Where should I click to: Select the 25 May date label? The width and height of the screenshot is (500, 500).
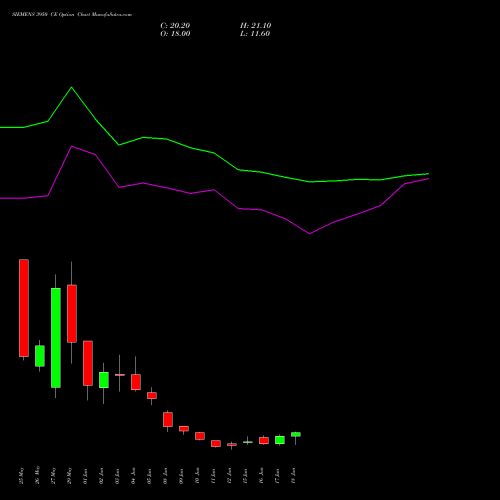[22, 475]
